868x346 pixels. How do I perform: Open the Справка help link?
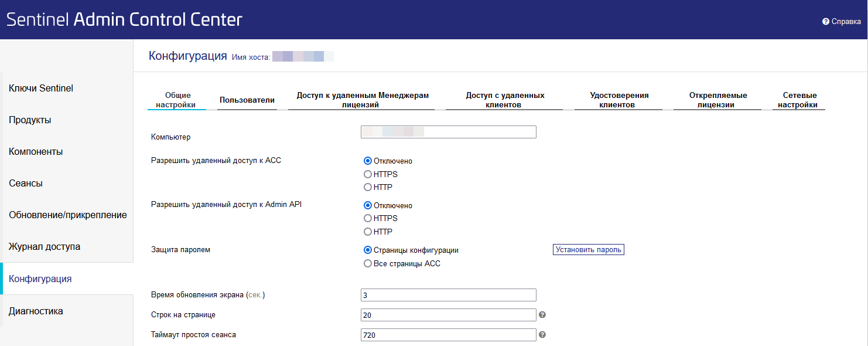[x=842, y=21]
